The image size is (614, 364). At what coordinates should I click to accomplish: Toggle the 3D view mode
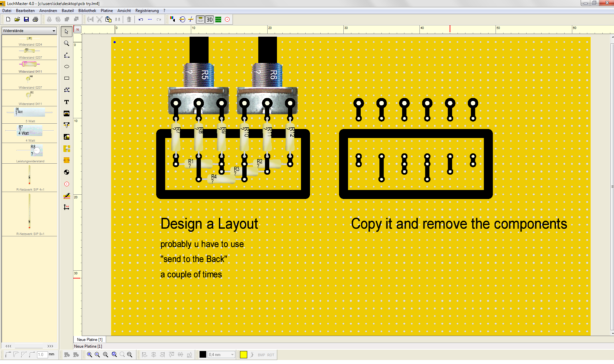pos(209,19)
